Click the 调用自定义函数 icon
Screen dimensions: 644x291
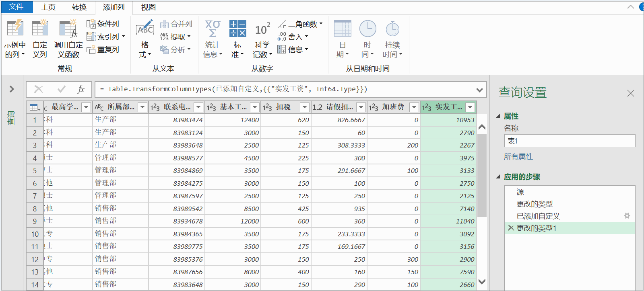68,29
